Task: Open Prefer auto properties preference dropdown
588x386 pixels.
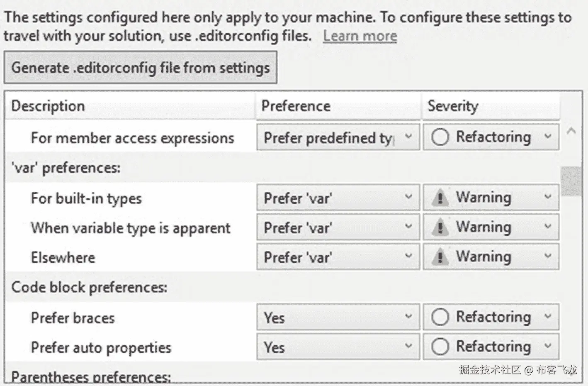Action: point(338,347)
